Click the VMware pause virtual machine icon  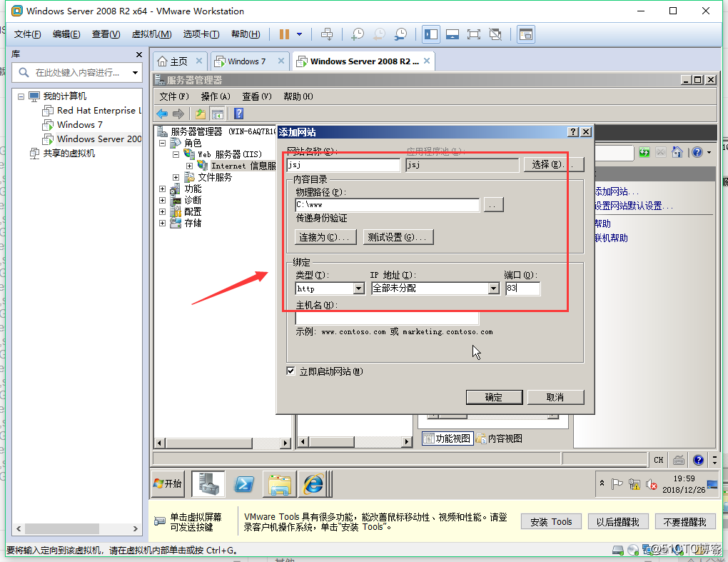click(284, 34)
